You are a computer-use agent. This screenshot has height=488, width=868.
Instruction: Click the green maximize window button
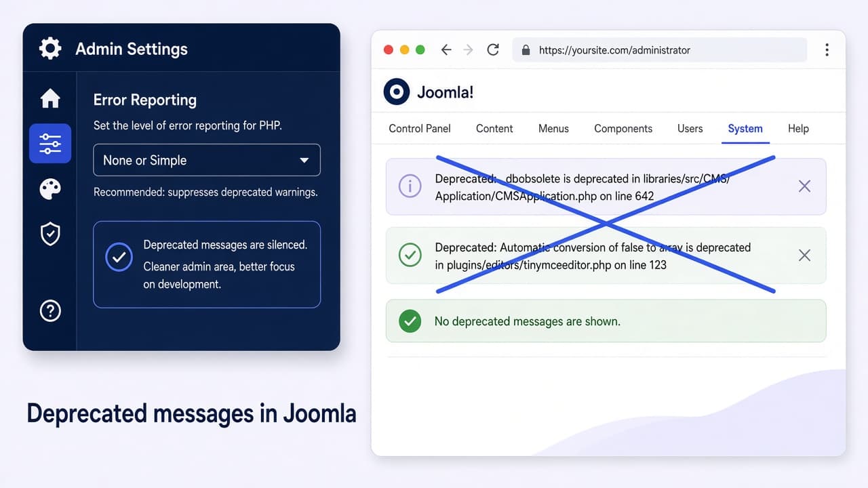(420, 49)
